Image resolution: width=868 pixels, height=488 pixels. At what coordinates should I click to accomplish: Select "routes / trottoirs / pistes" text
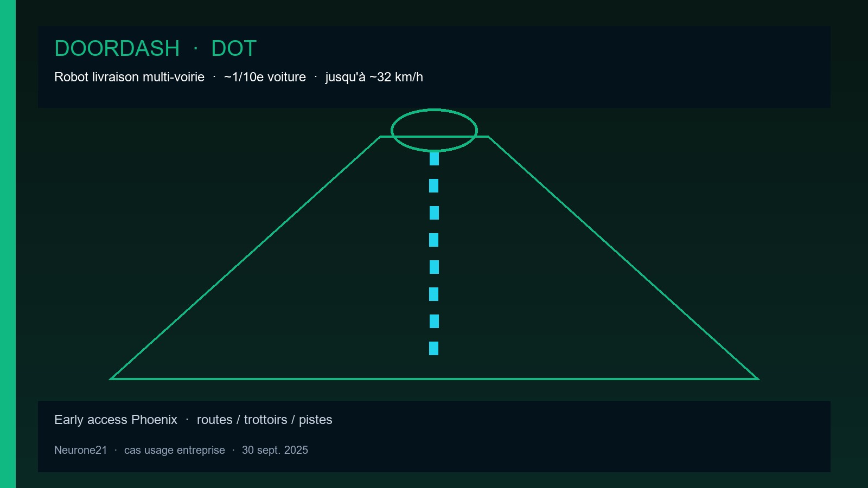pos(265,420)
